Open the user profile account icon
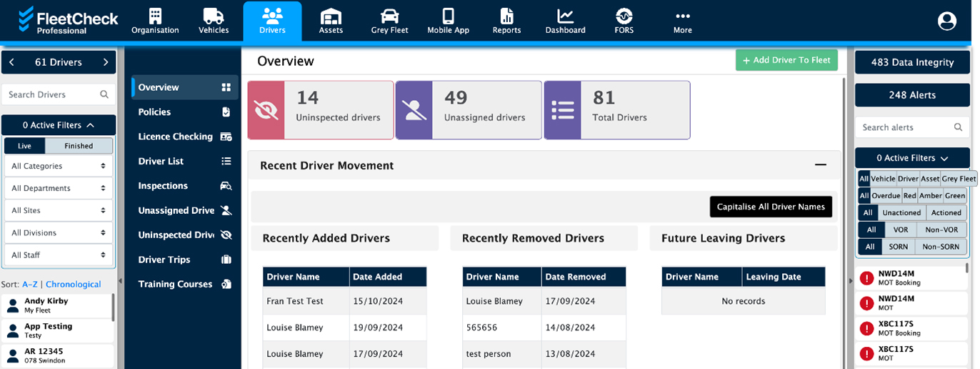 click(x=946, y=21)
